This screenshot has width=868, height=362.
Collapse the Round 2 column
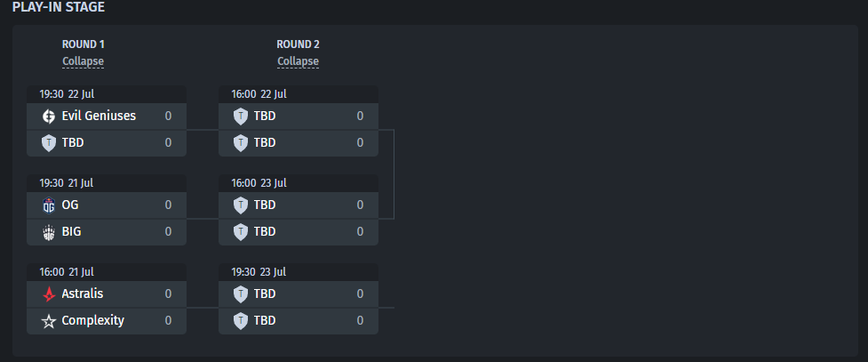298,61
